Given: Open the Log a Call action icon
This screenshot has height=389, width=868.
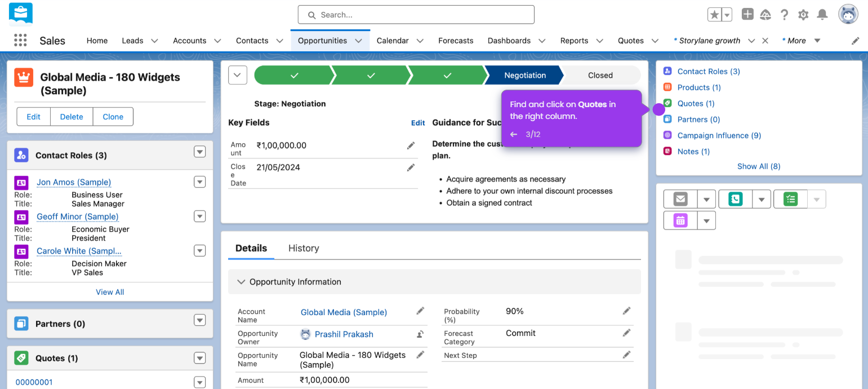Looking at the screenshot, I should click(x=735, y=198).
